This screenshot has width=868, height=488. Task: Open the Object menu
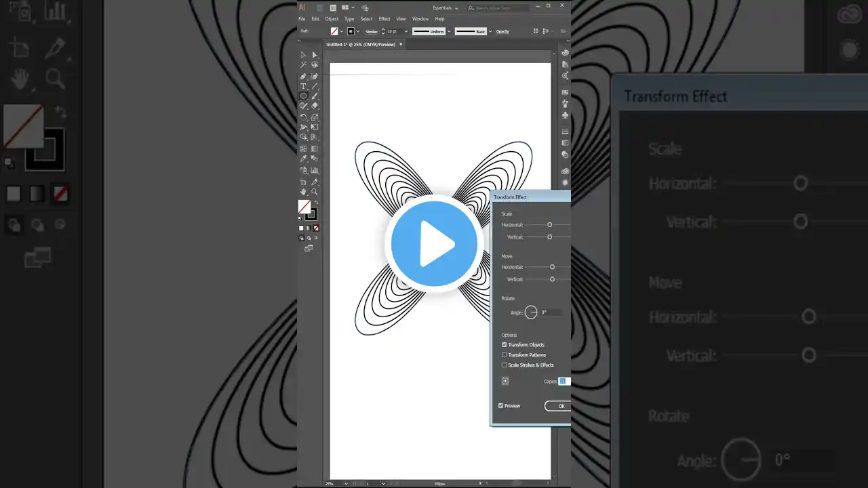click(332, 19)
